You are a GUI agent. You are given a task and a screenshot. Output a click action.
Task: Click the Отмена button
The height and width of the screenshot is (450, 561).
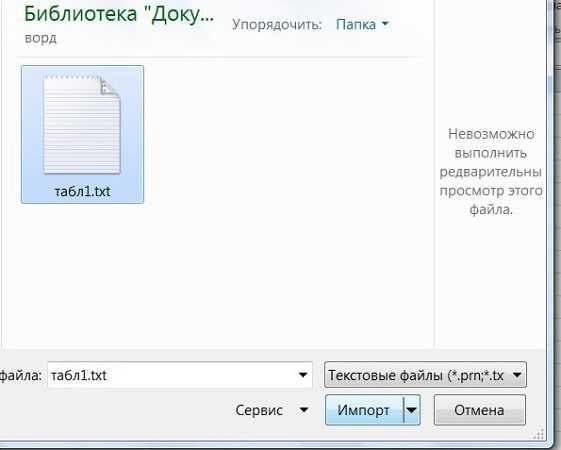(479, 410)
